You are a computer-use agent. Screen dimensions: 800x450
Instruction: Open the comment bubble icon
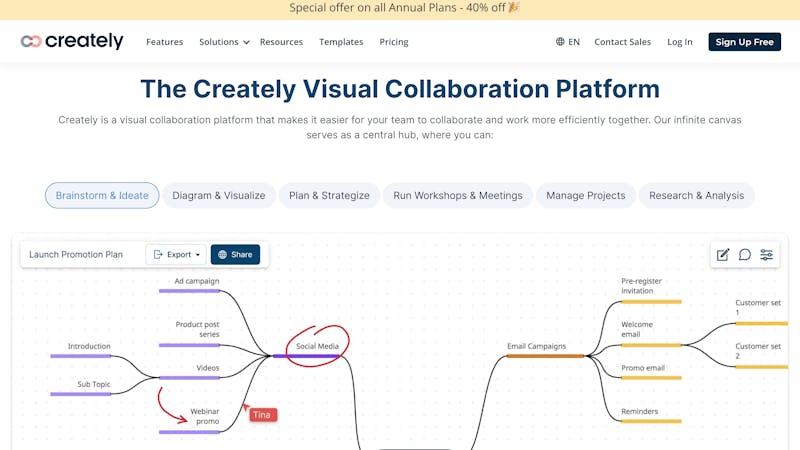(745, 255)
